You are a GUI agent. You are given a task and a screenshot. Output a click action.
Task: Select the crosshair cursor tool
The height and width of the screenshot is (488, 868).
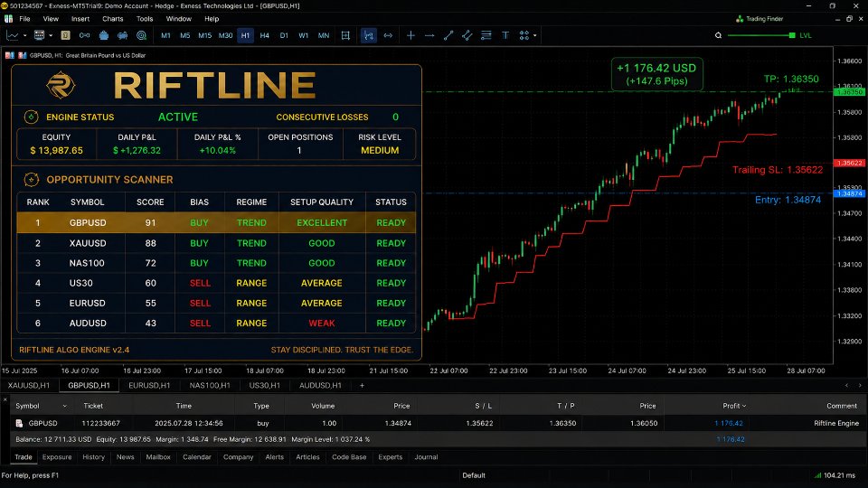410,35
